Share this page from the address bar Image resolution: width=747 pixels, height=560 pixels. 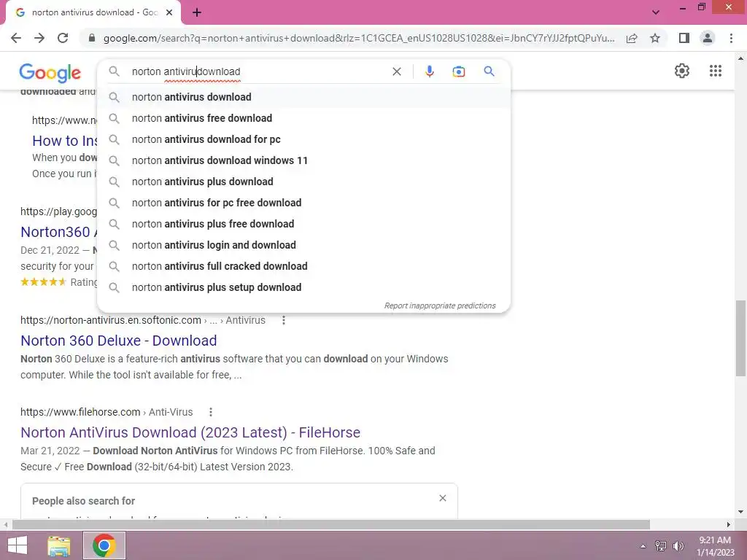click(632, 38)
